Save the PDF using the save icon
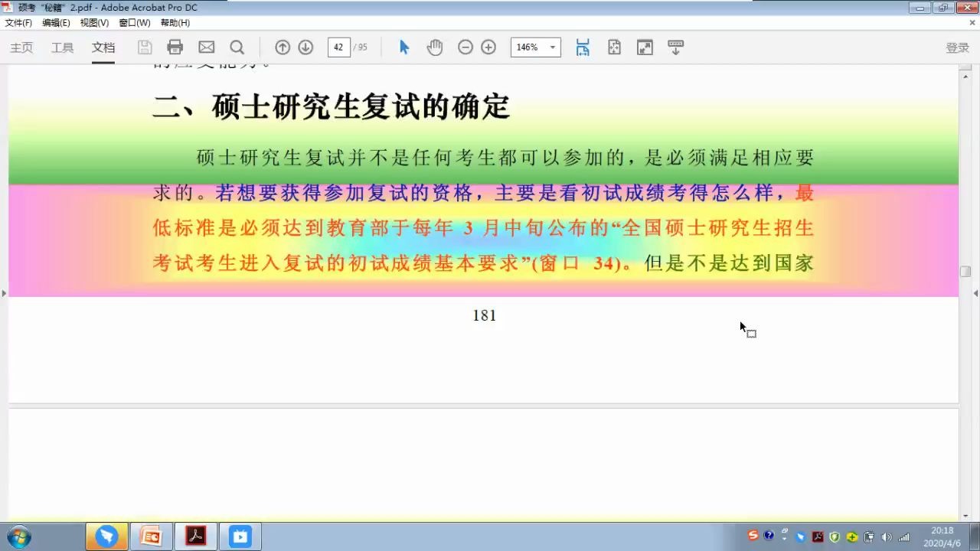This screenshot has width=980, height=551. coord(145,47)
